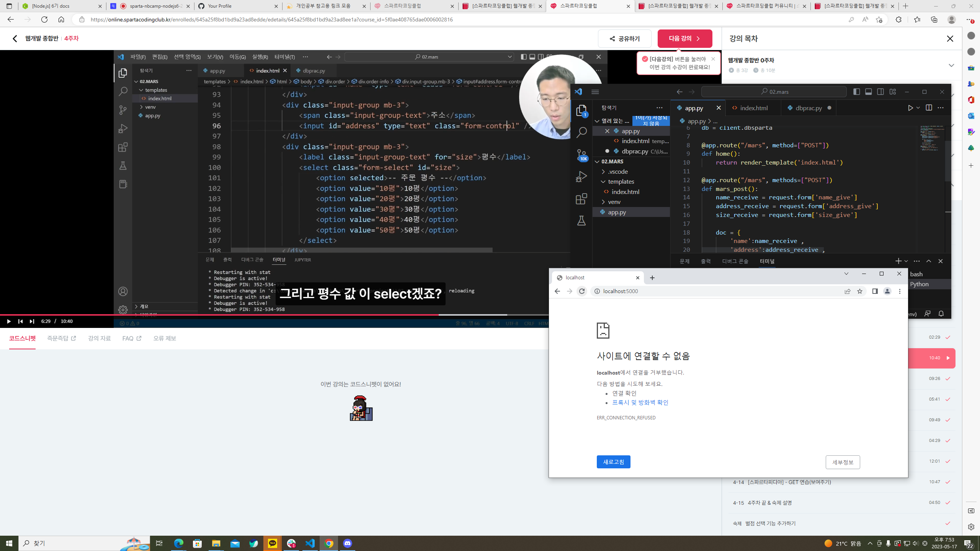Open KakaoTalk from taskbar

(273, 543)
